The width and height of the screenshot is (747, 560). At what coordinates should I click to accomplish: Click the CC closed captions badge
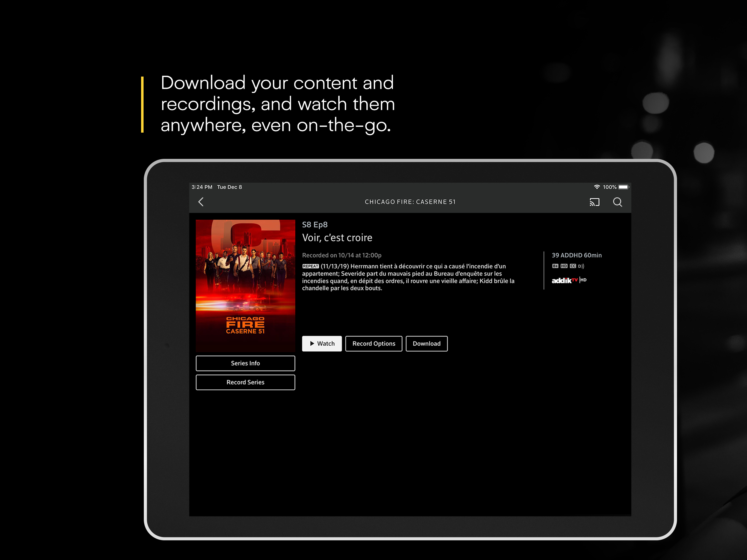pos(573,266)
